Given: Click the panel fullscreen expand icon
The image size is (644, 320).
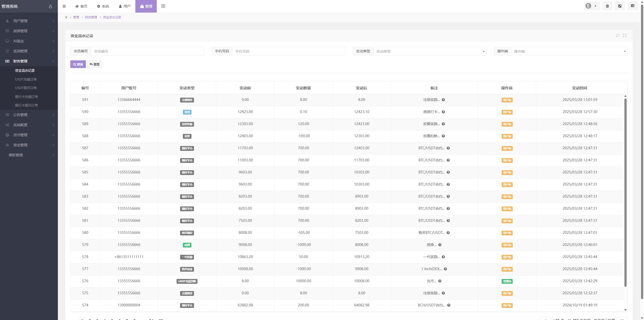Looking at the screenshot, I should pyautogui.click(x=625, y=35).
